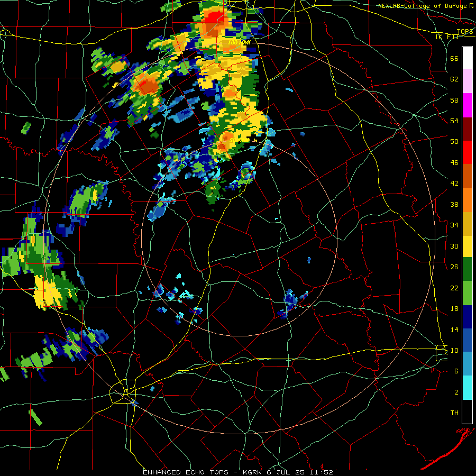Click the medium blue legend swatch
The image size is (476, 476).
(467, 340)
